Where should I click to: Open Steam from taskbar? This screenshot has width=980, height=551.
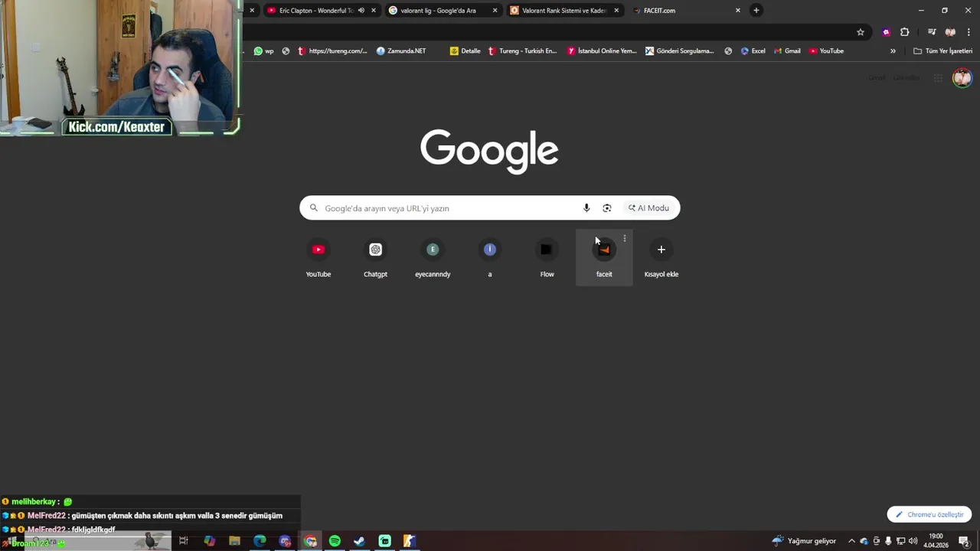pos(359,541)
